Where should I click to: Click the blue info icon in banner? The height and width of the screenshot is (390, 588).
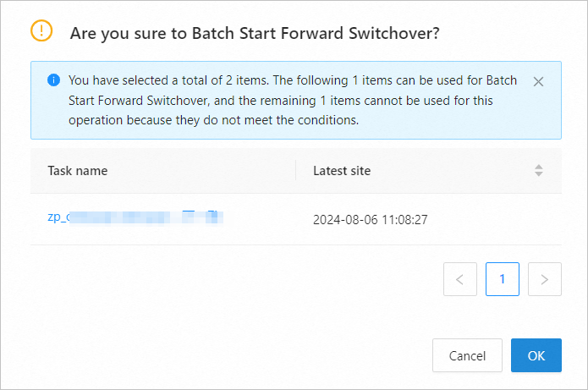[x=54, y=81]
